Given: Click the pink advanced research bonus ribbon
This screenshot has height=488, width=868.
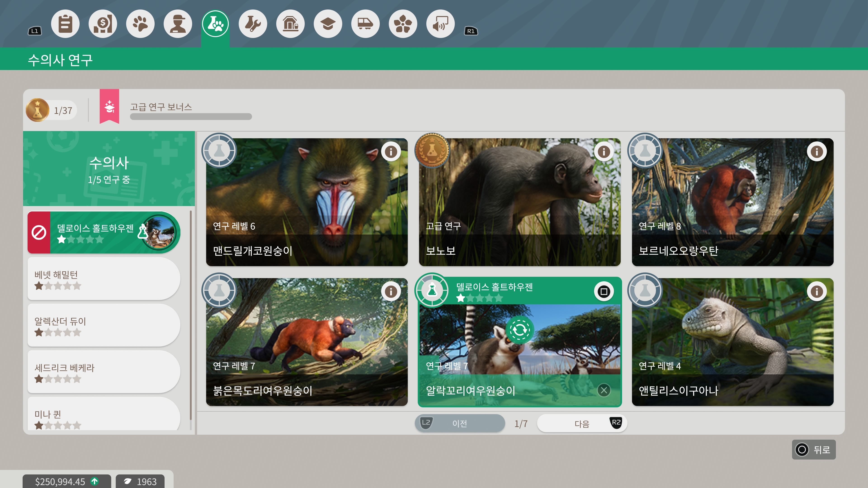Looking at the screenshot, I should [109, 106].
